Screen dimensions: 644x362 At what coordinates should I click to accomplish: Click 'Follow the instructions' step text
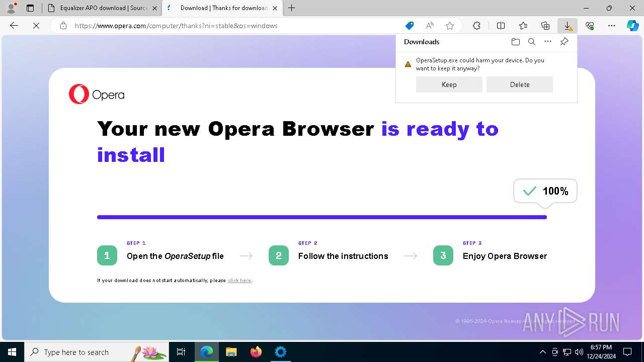pyautogui.click(x=343, y=256)
